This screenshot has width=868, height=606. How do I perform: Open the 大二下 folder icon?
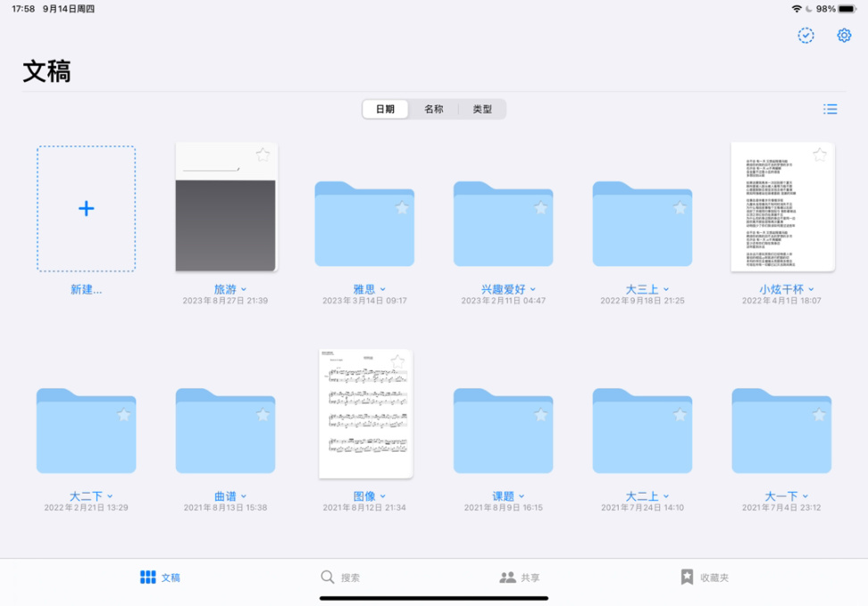87,430
